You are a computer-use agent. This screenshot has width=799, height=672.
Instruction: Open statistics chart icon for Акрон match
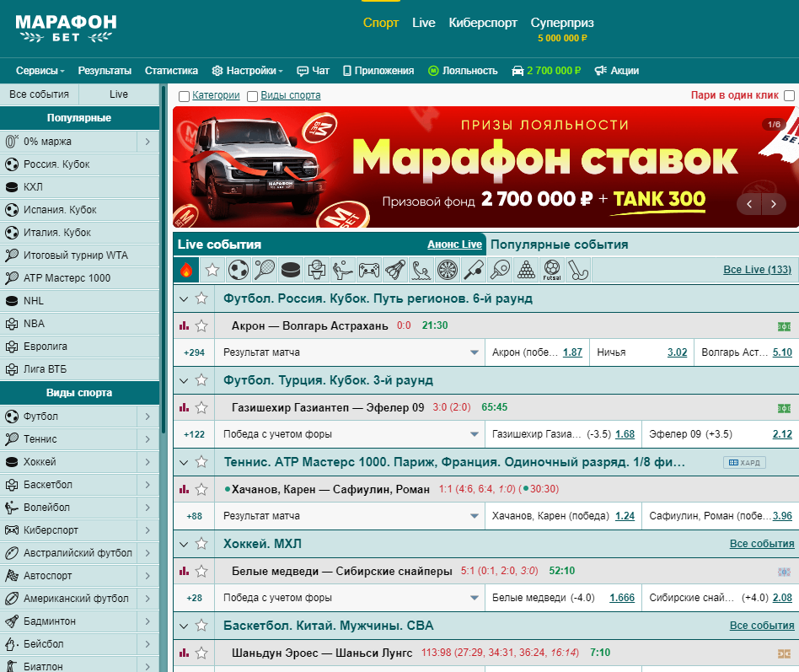(184, 325)
